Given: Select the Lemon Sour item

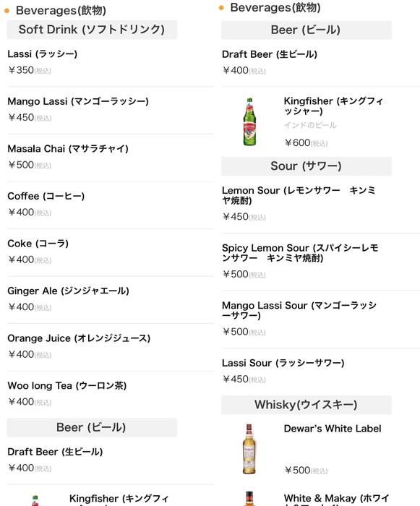Looking at the screenshot, I should point(320,205).
